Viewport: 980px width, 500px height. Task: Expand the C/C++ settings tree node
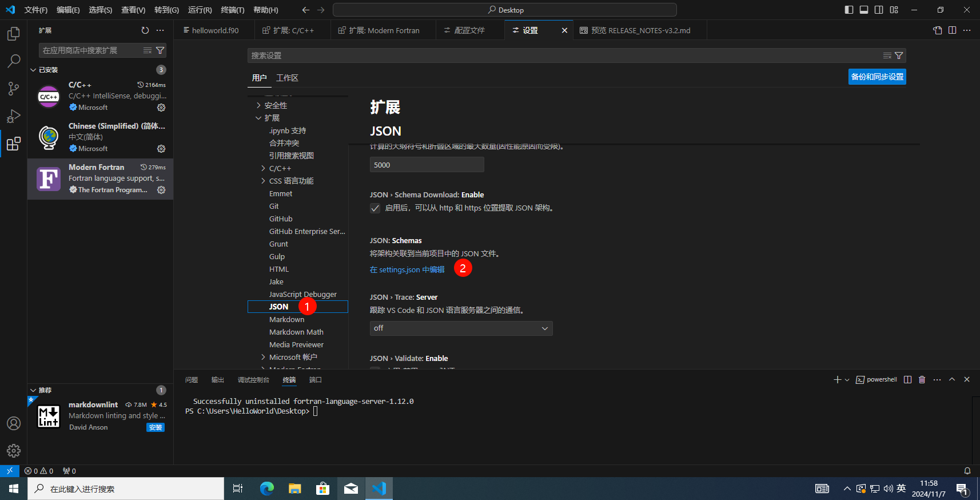pyautogui.click(x=263, y=168)
